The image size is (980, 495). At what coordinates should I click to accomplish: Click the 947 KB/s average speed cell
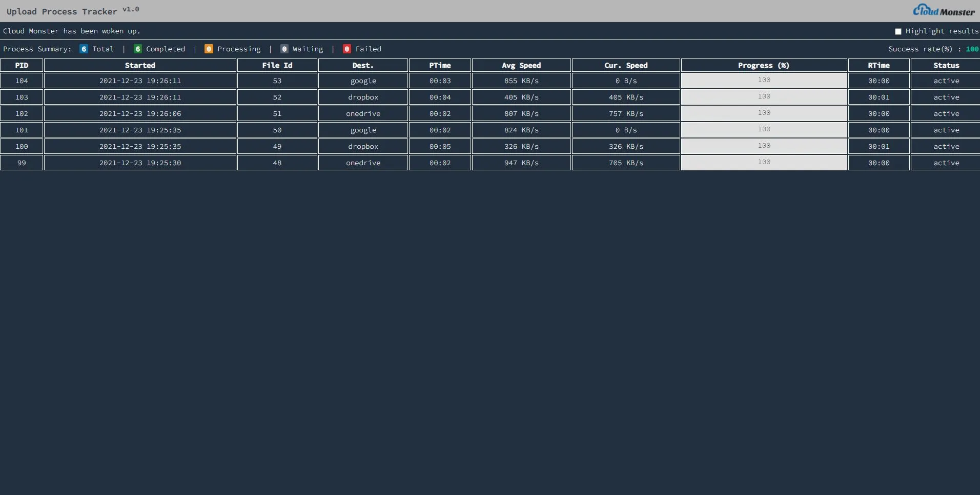coord(521,163)
